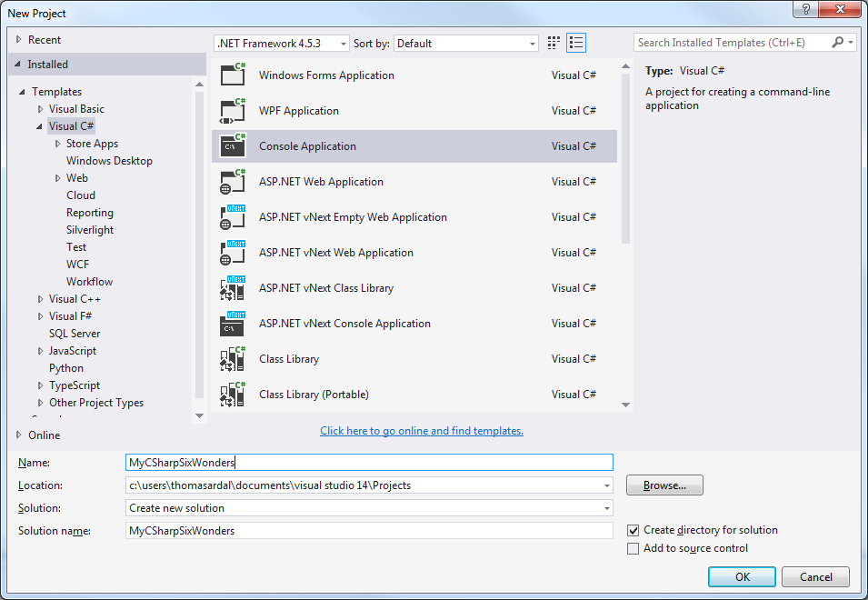Select the Cloud category
868x600 pixels.
[81, 195]
